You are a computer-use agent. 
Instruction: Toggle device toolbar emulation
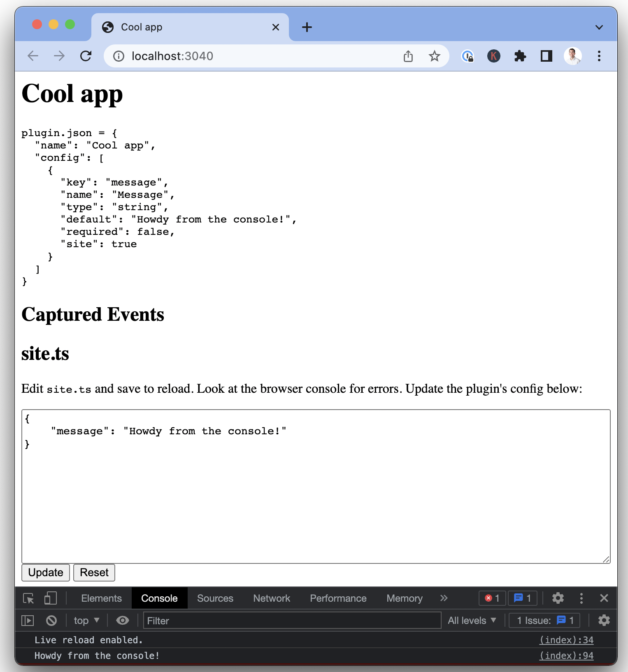click(50, 598)
